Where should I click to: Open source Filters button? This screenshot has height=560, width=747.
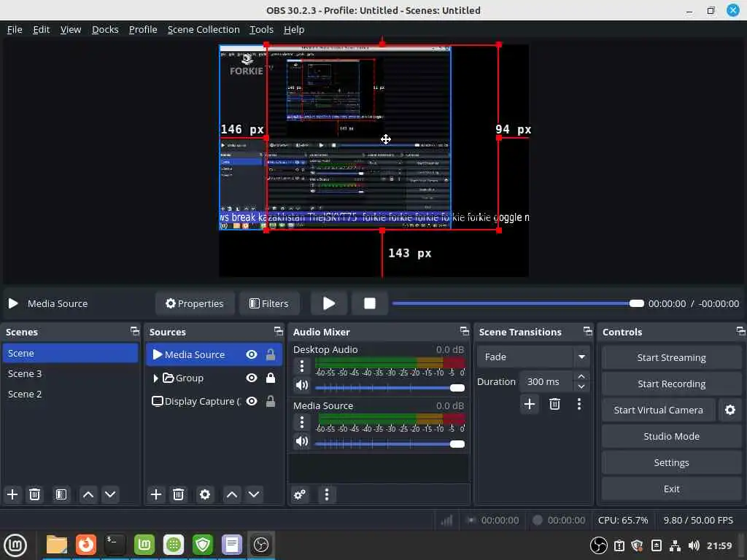coord(269,303)
